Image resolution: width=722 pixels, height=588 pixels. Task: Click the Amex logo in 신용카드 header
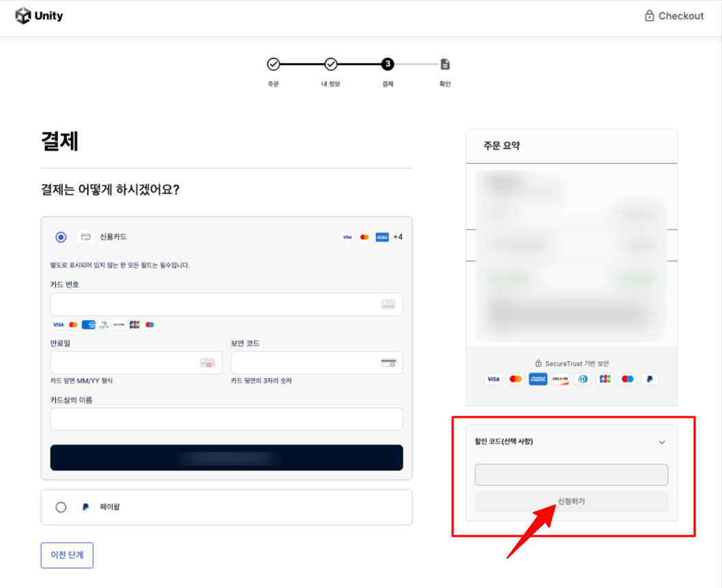[382, 237]
